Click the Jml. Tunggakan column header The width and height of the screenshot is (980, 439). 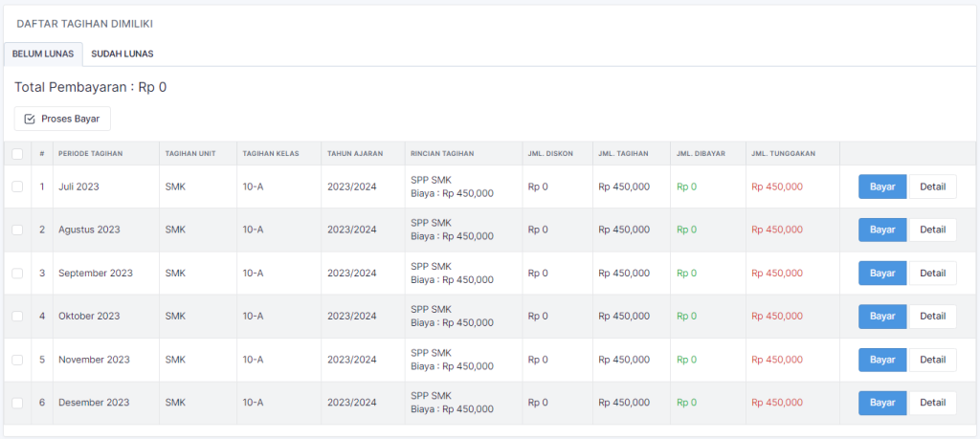783,153
